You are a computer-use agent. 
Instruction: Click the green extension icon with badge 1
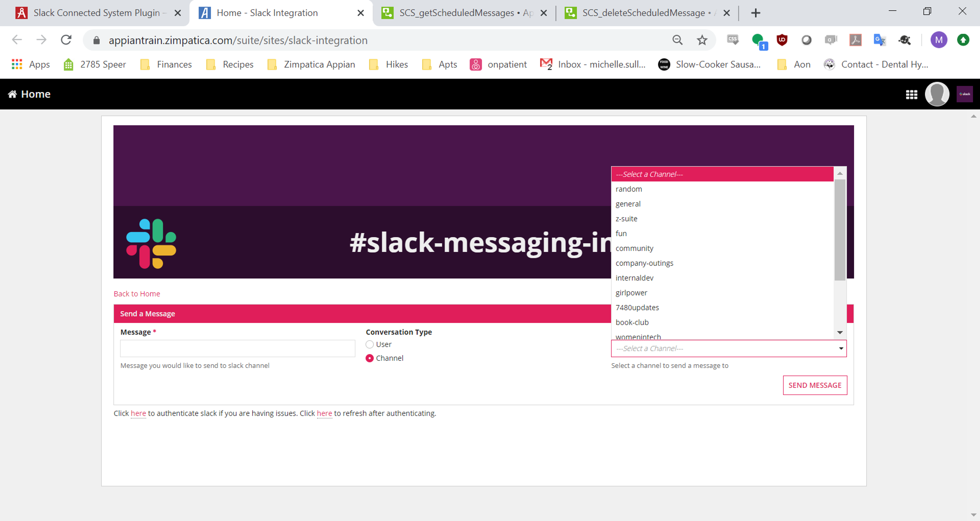759,41
